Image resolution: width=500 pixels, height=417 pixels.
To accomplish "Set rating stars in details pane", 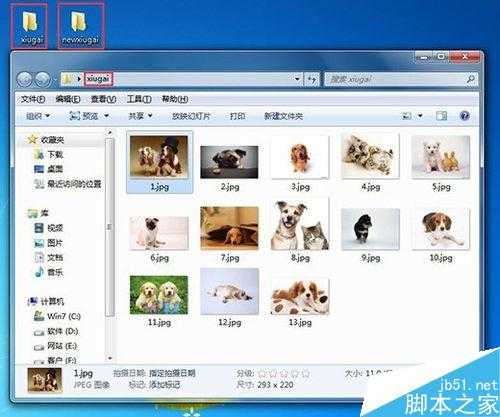I will coord(283,373).
